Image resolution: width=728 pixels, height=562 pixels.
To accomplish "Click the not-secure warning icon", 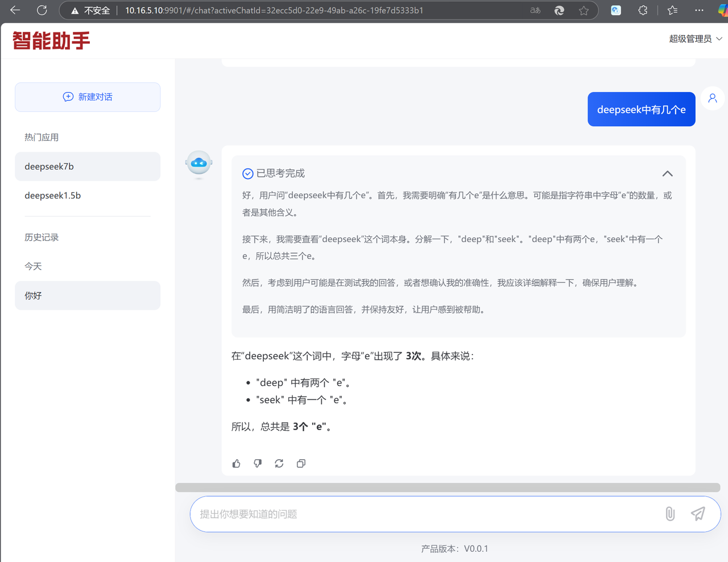I will (x=75, y=10).
